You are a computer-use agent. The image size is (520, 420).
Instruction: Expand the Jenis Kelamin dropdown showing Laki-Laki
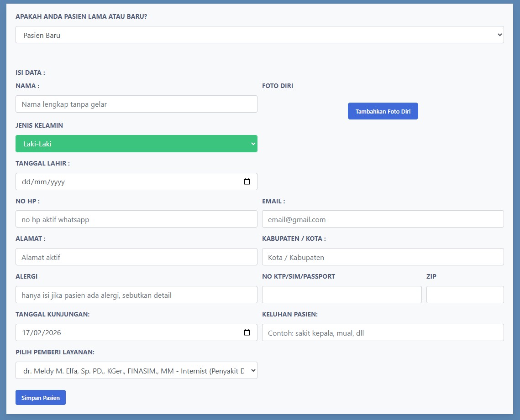coord(136,144)
